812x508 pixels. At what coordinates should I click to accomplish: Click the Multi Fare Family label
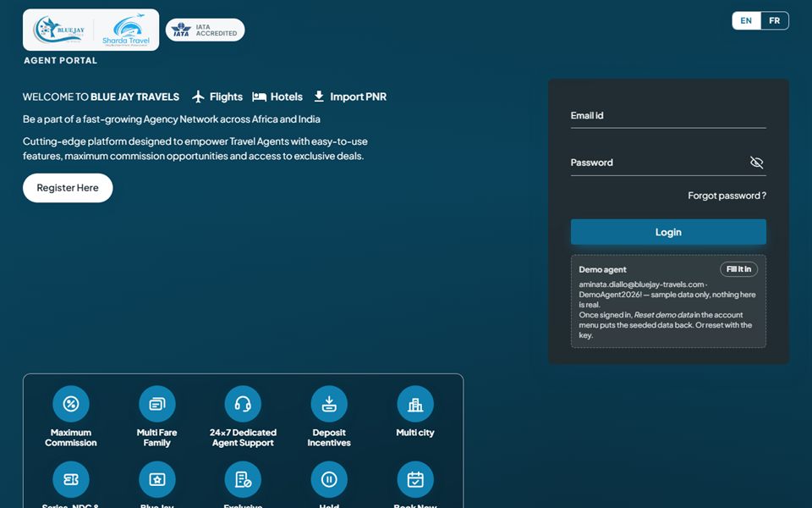point(157,438)
